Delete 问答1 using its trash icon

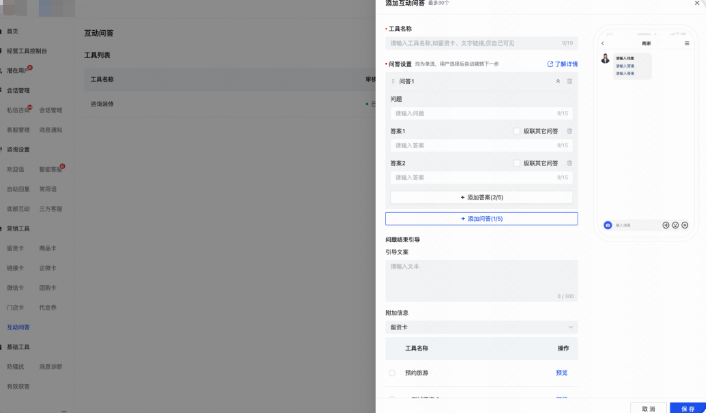coord(570,80)
